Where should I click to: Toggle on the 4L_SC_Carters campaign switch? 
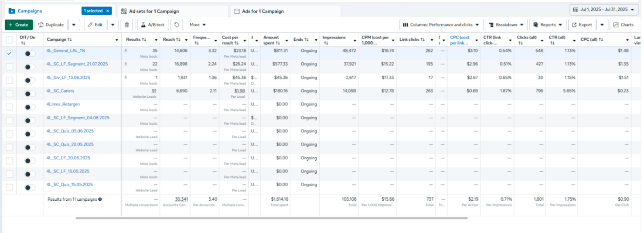[x=30, y=94]
